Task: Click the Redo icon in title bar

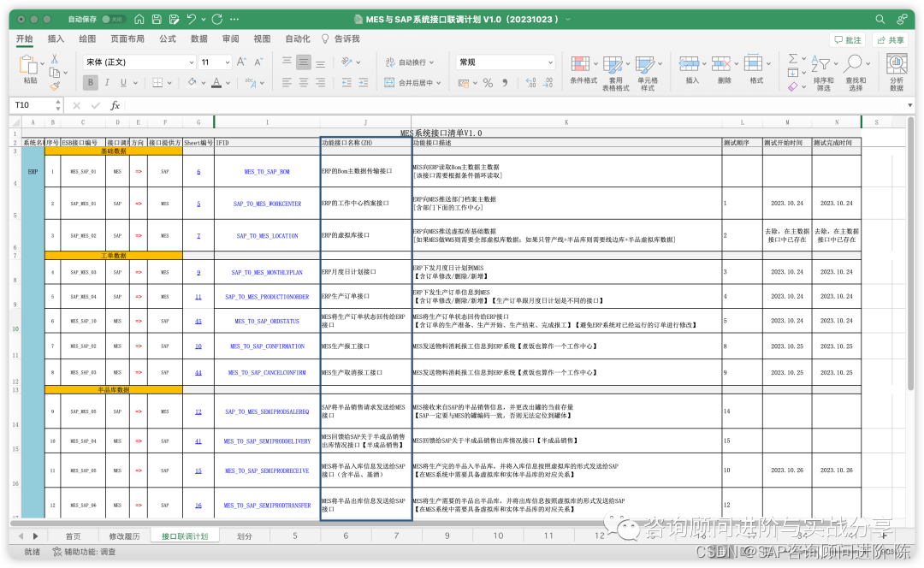Action: pos(216,19)
